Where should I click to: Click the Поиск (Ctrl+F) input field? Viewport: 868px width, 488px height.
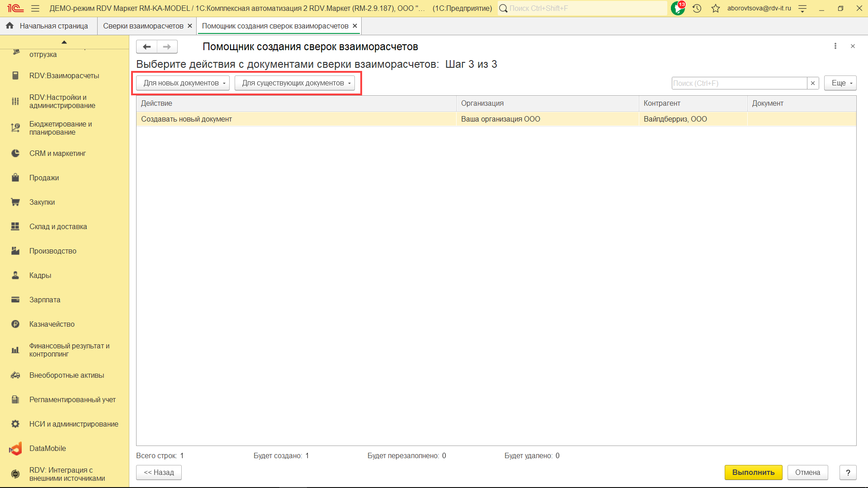tap(739, 83)
